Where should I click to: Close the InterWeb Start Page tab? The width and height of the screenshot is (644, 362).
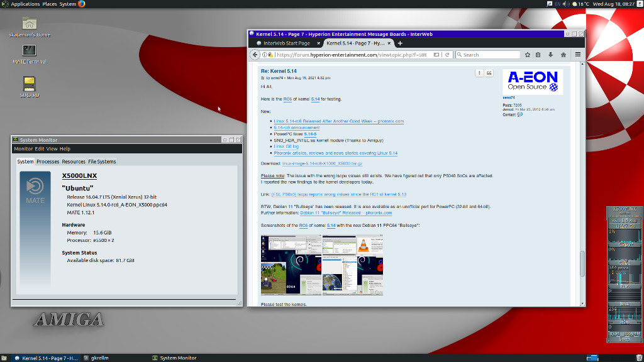coord(318,43)
